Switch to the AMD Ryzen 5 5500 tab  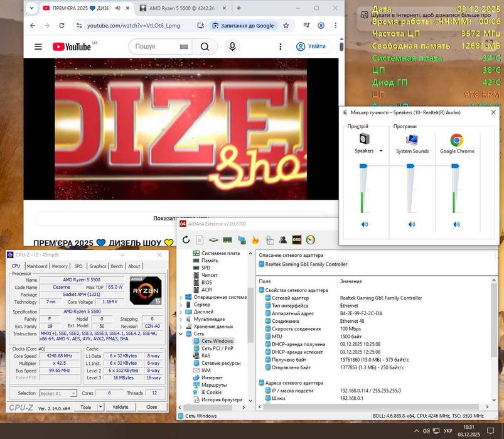tap(183, 8)
